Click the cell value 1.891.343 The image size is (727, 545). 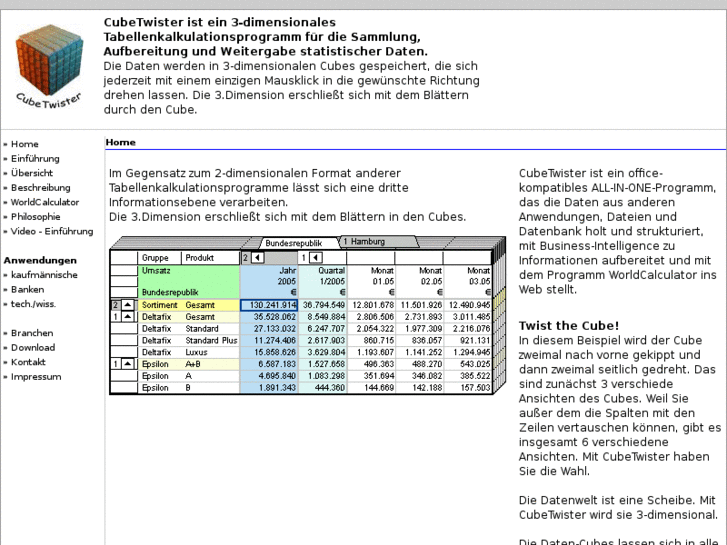269,388
